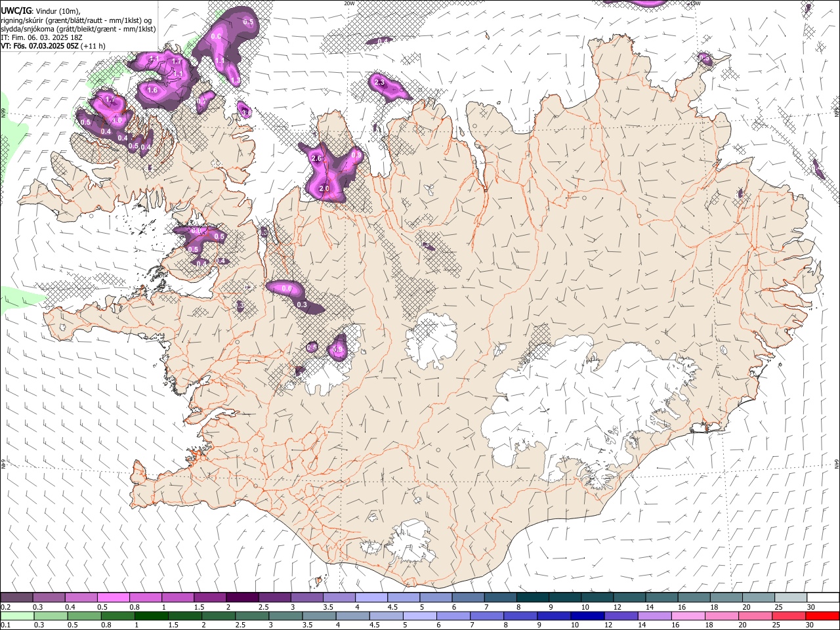Click the 0.1 label in the rain legend
This screenshot has width=840, height=630.
click(5, 625)
